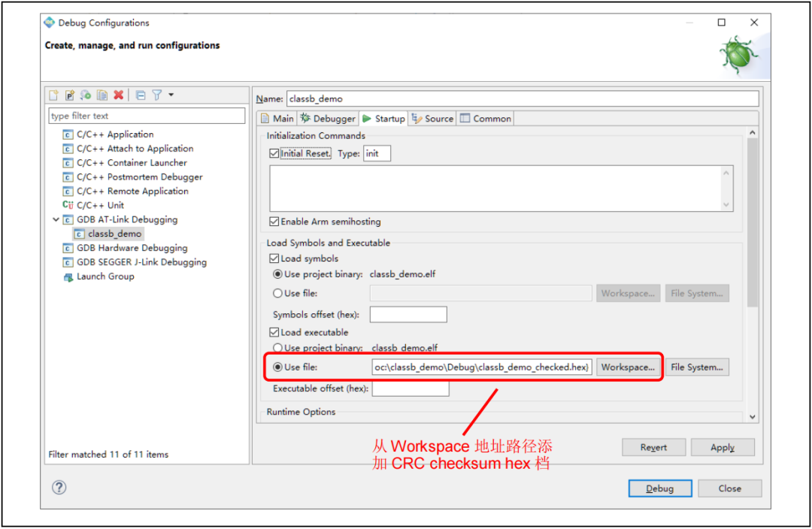Select symbols Use file radio button
The height and width of the screenshot is (529, 812).
[278, 294]
